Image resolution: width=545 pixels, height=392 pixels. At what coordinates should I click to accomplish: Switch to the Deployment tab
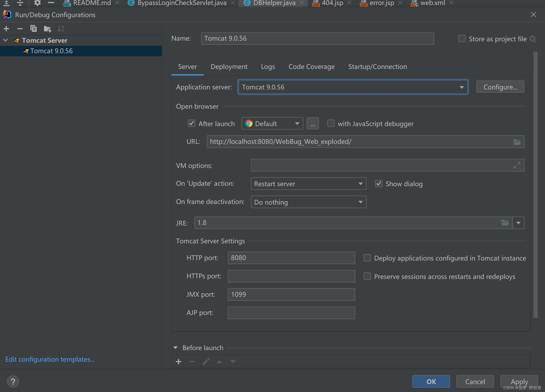229,67
